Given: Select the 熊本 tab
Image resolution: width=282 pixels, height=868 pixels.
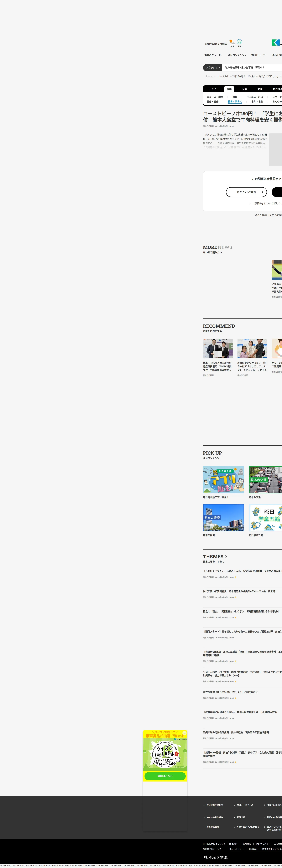Looking at the screenshot, I should coord(229,89).
